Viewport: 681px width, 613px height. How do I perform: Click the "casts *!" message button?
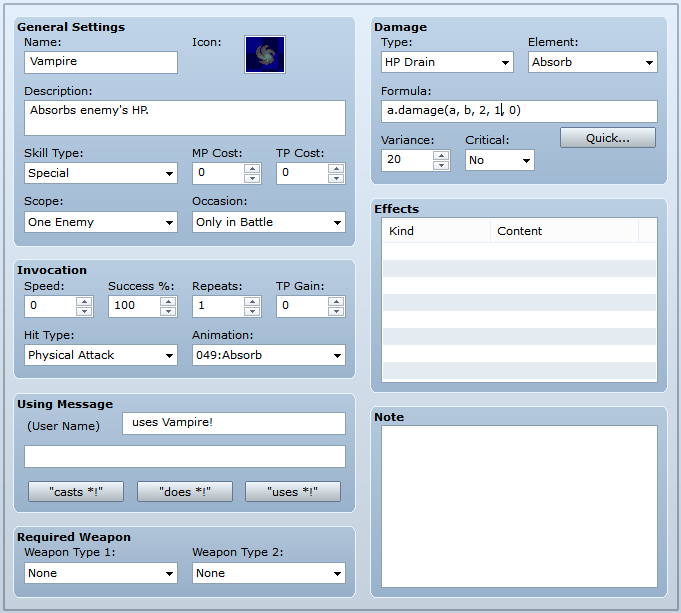(x=76, y=492)
